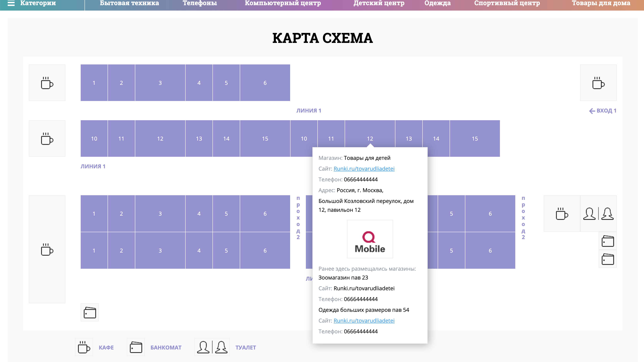This screenshot has height=362, width=644.
Task: Click the Q Mobile logo in the popup
Action: 370,239
